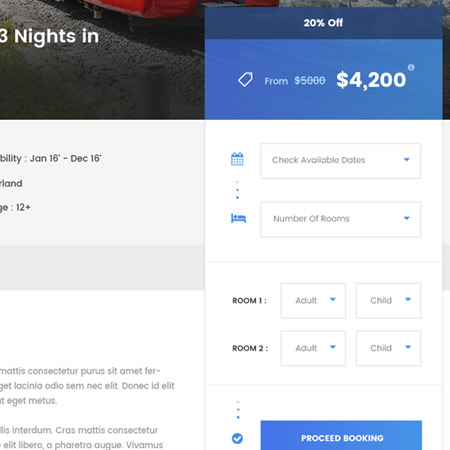Click the bed icon

(238, 218)
